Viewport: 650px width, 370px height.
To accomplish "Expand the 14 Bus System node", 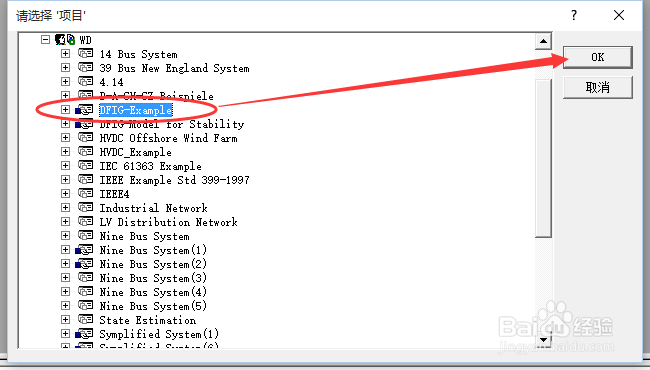I will coord(65,53).
